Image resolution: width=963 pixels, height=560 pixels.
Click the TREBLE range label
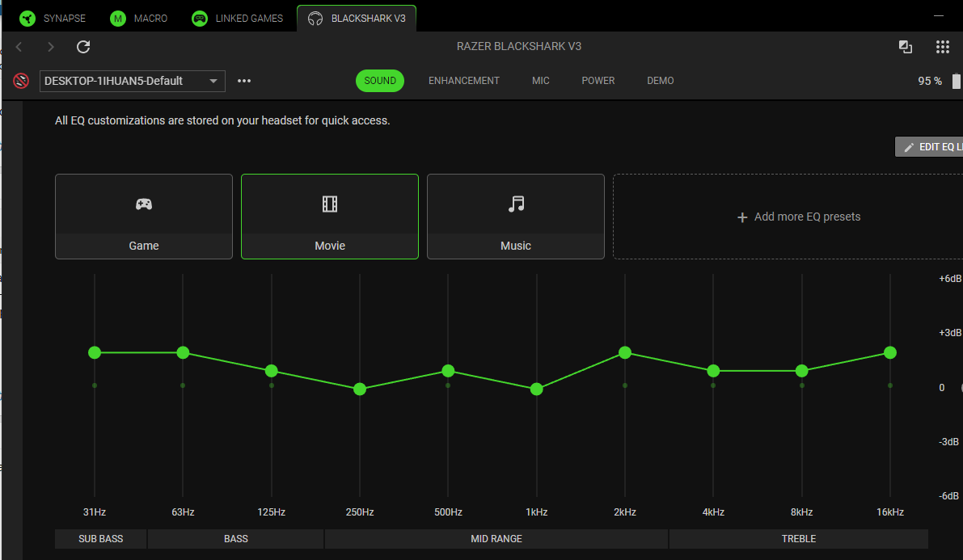point(798,538)
